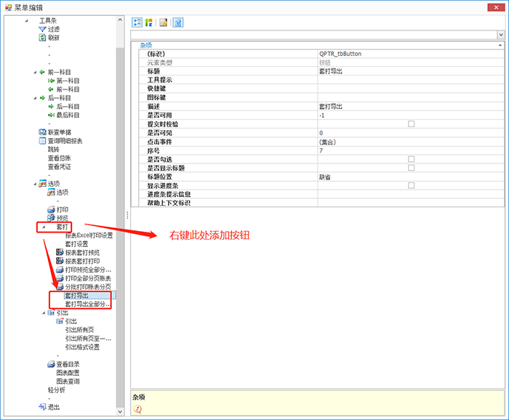
Task: Toggle the 是否勾选 checkbox
Action: [411, 159]
